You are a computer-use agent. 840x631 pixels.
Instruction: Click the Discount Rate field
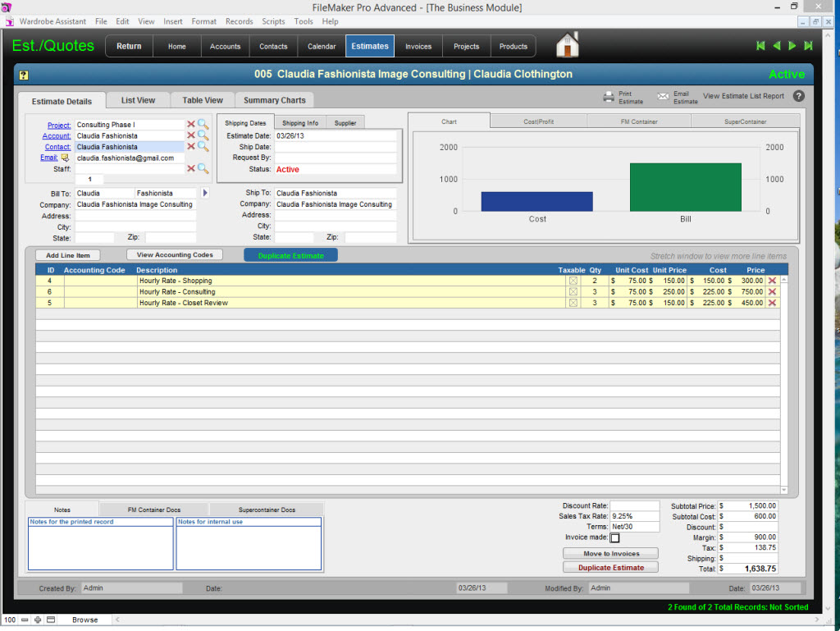point(634,505)
